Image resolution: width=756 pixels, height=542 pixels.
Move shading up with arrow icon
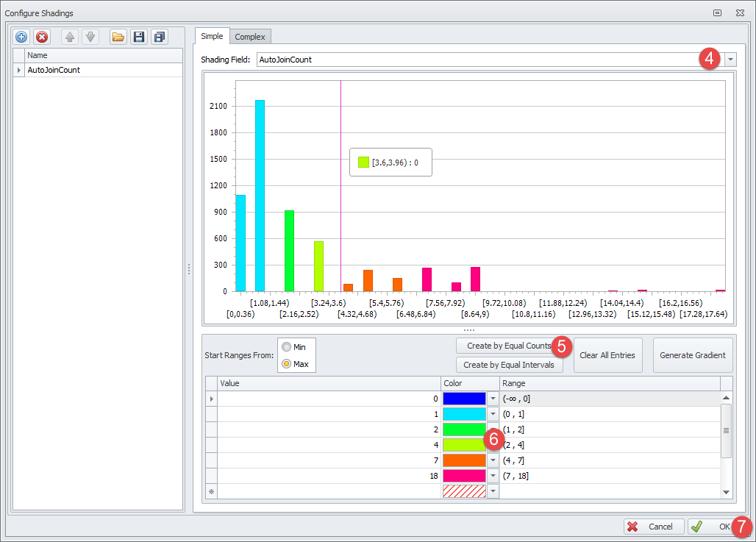[70, 37]
